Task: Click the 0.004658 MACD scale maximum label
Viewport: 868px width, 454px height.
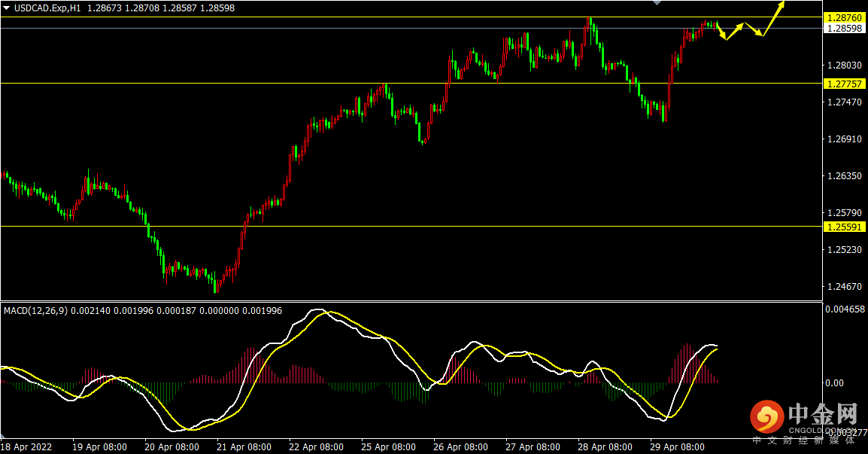Action: 845,309
